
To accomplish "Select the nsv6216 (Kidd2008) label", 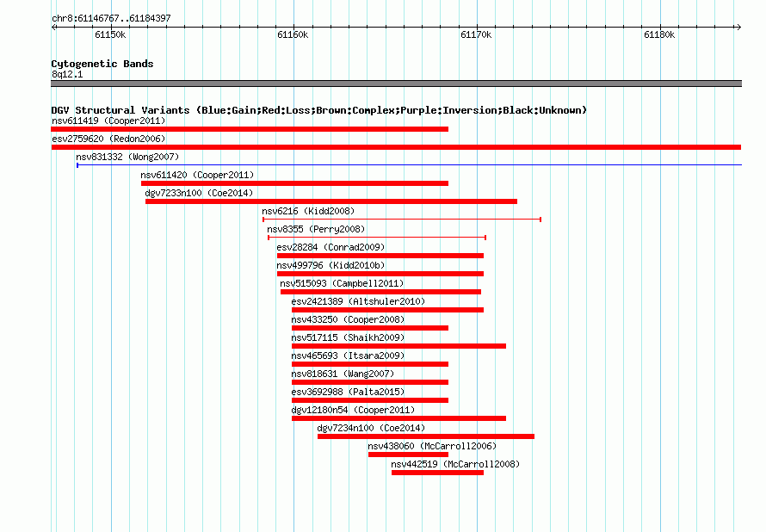I will pyautogui.click(x=308, y=211).
